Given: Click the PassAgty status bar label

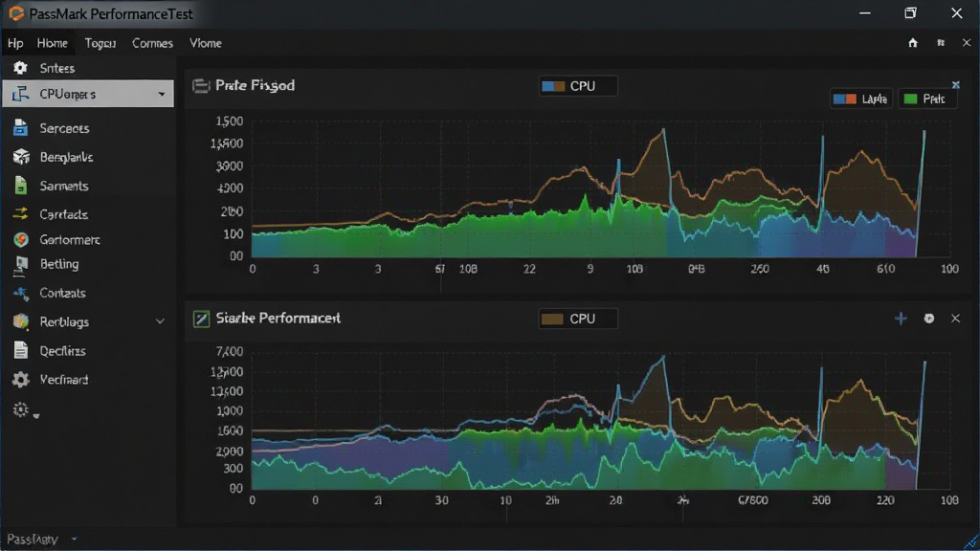Looking at the screenshot, I should (32, 539).
